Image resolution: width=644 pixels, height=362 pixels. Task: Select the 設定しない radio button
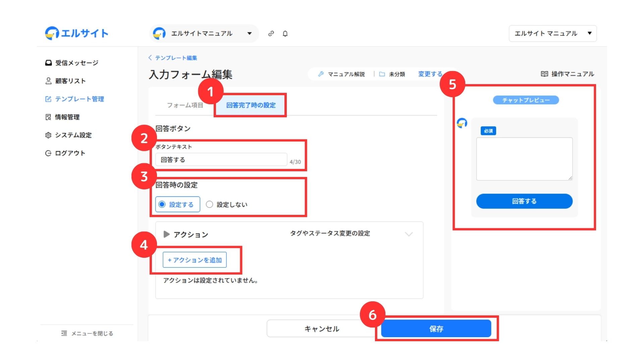coord(210,204)
